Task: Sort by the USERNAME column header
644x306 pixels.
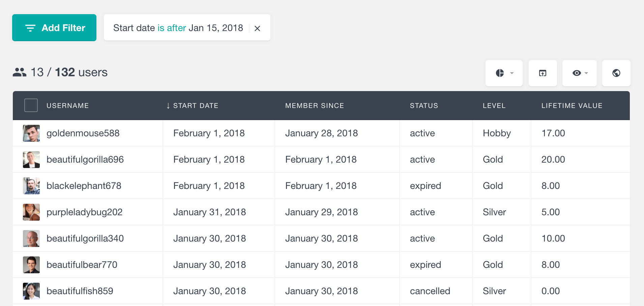Action: coord(68,106)
